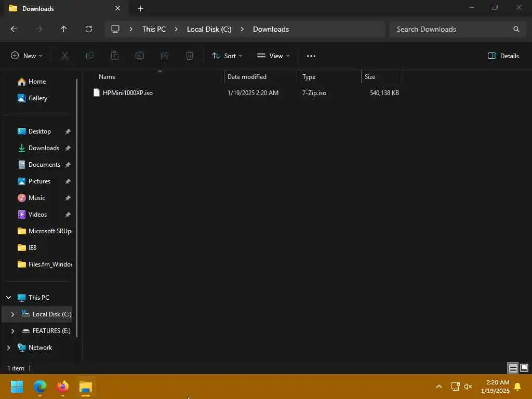
Task: Click the forward navigation arrow
Action: 39,29
